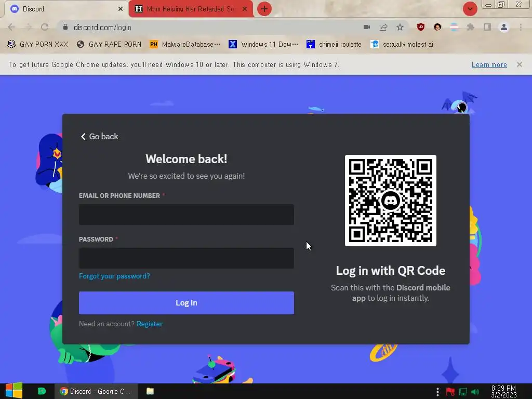
Task: Click the Discord QR code
Action: point(391,201)
